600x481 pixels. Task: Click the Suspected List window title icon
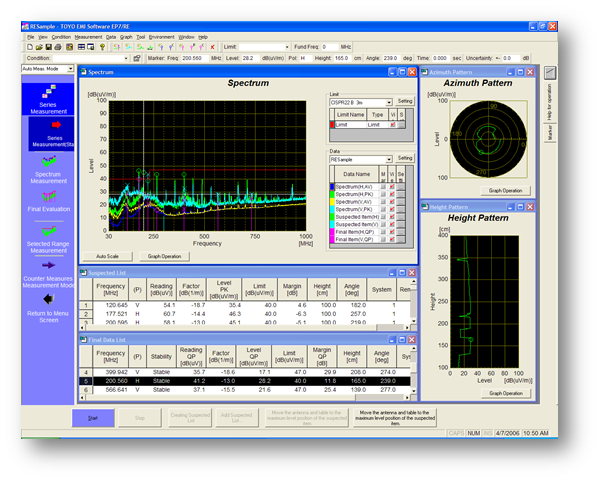pyautogui.click(x=83, y=272)
